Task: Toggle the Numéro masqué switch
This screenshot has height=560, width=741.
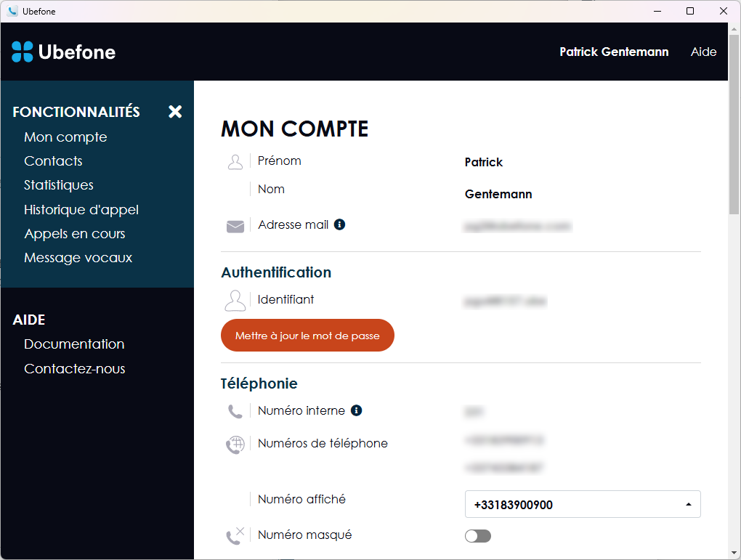Action: [478, 536]
